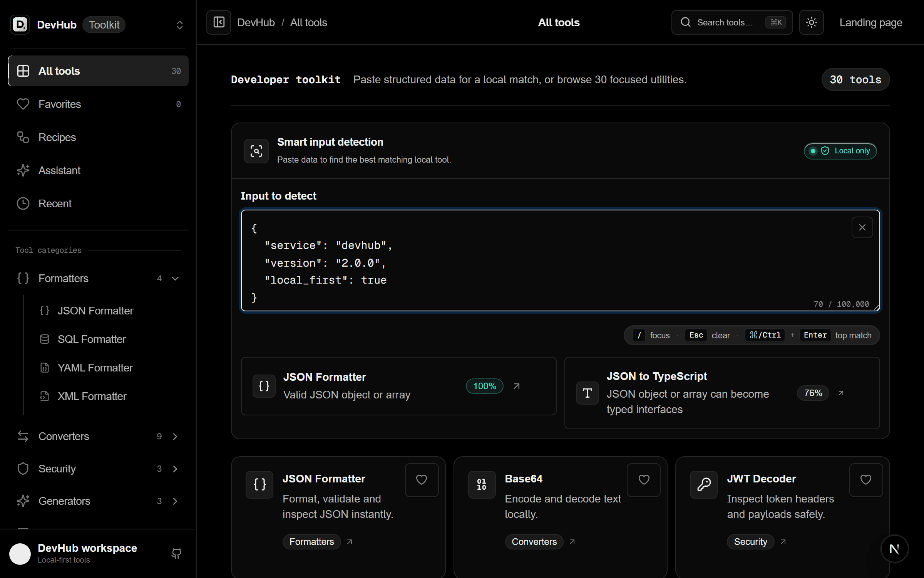Click the All tools grid icon
This screenshot has width=924, height=578.
coord(23,71)
